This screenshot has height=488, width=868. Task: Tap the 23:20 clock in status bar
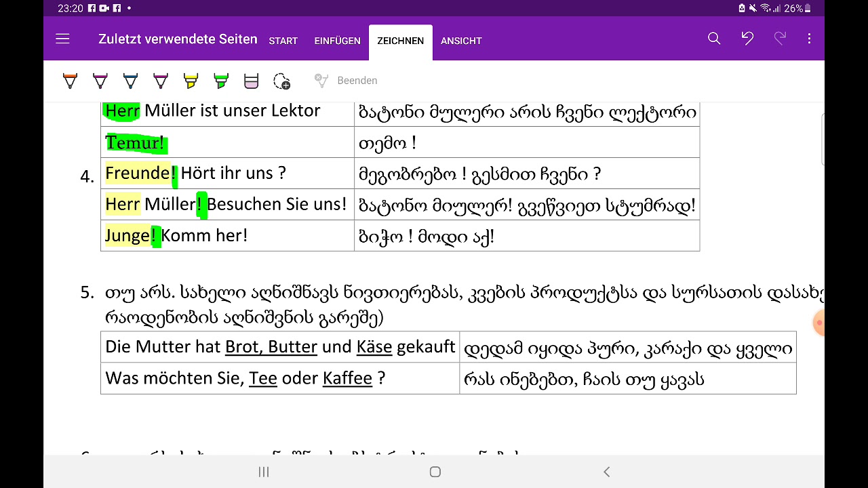click(70, 8)
